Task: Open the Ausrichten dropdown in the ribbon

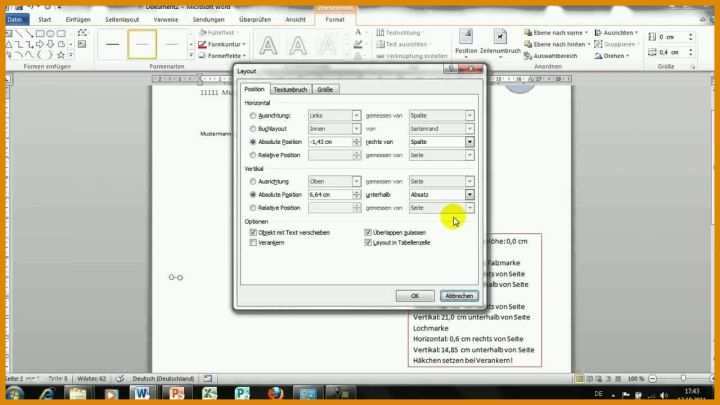Action: 616,33
